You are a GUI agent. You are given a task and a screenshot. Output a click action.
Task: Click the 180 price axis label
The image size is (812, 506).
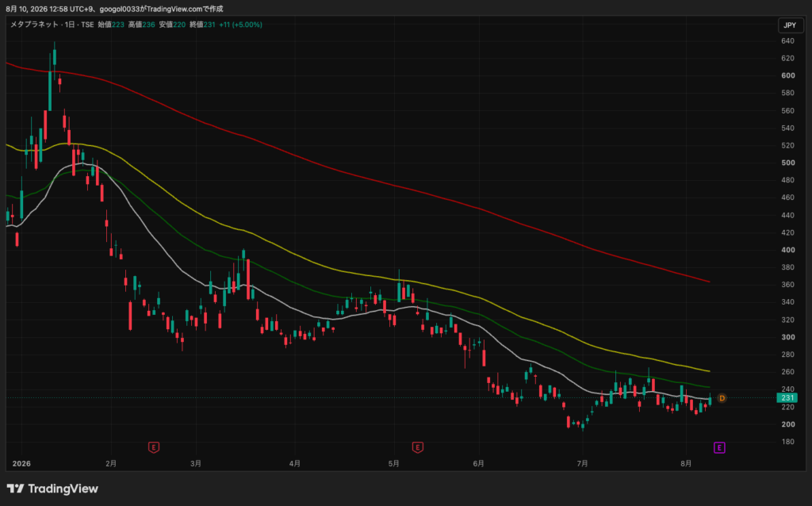tap(787, 441)
